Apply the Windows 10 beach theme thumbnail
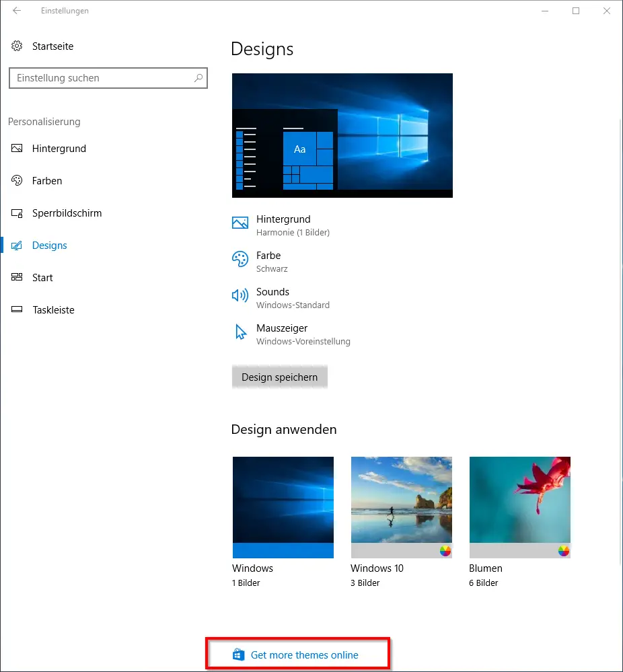Viewport: 623px width, 672px height. [402, 507]
